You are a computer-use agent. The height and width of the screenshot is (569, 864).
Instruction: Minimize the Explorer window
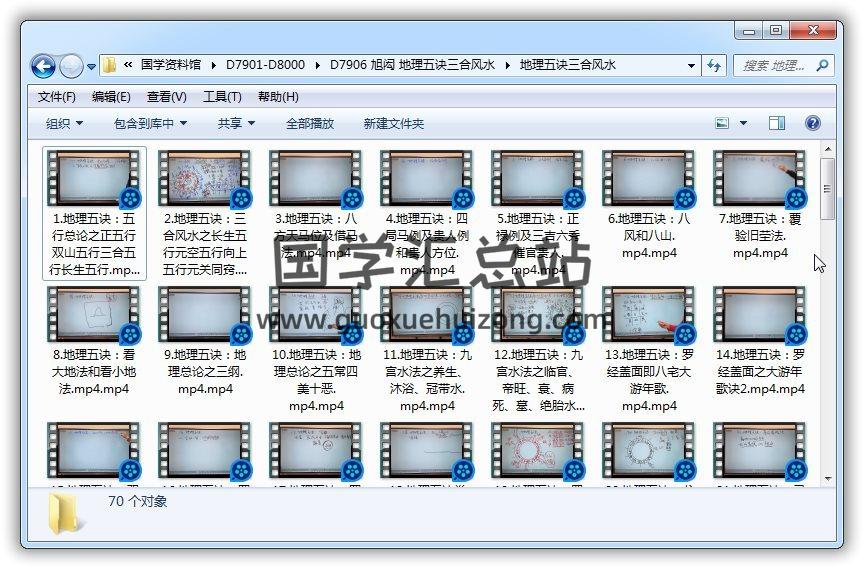pyautogui.click(x=749, y=31)
